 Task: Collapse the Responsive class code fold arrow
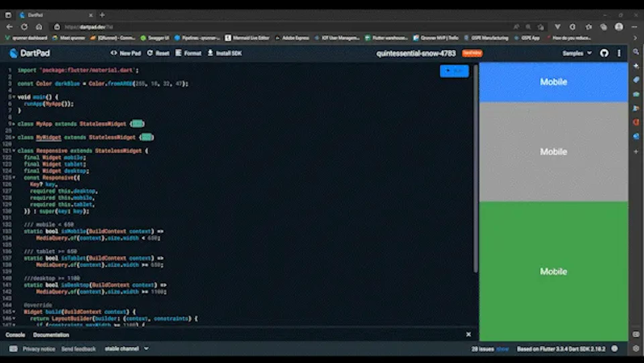(13, 151)
